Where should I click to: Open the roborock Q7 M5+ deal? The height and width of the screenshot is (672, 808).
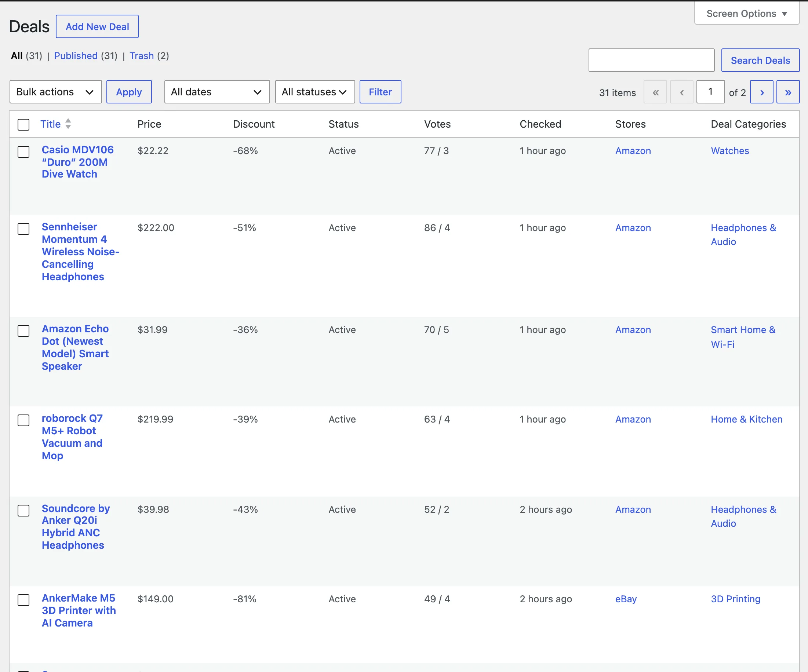tap(72, 437)
